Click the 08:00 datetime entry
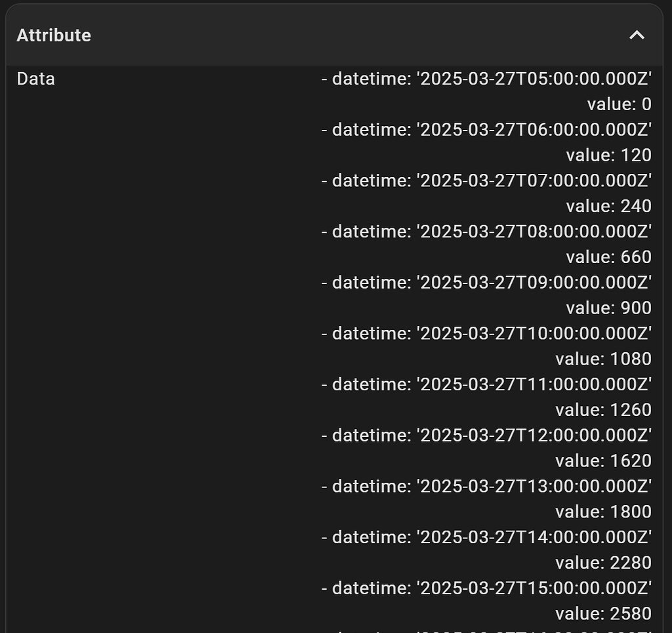This screenshot has width=672, height=633. [486, 232]
